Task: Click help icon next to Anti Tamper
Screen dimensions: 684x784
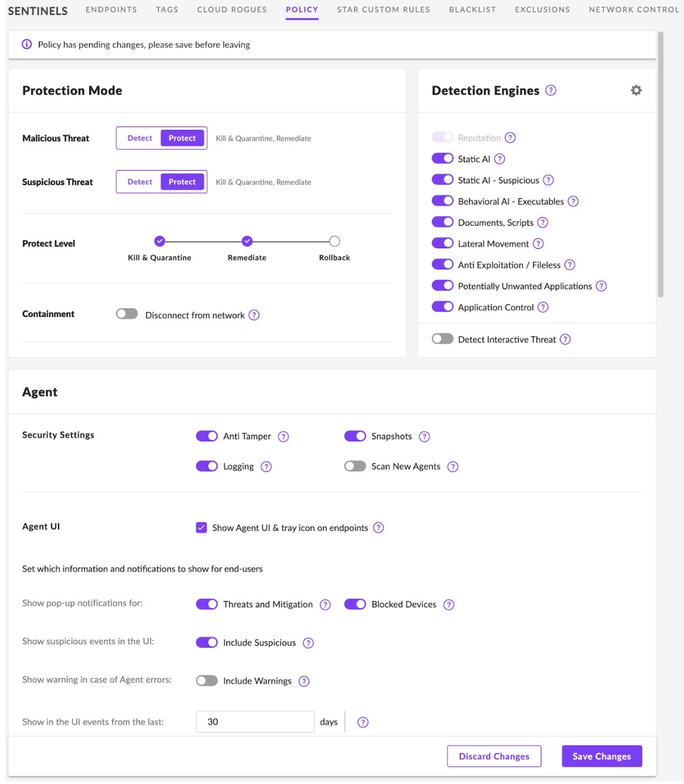Action: pyautogui.click(x=283, y=437)
